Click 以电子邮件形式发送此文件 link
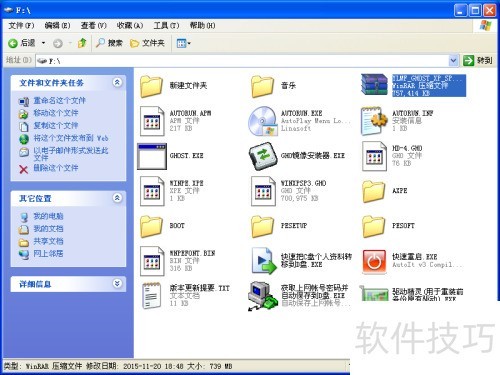This screenshot has height=375, width=500. coord(71,154)
